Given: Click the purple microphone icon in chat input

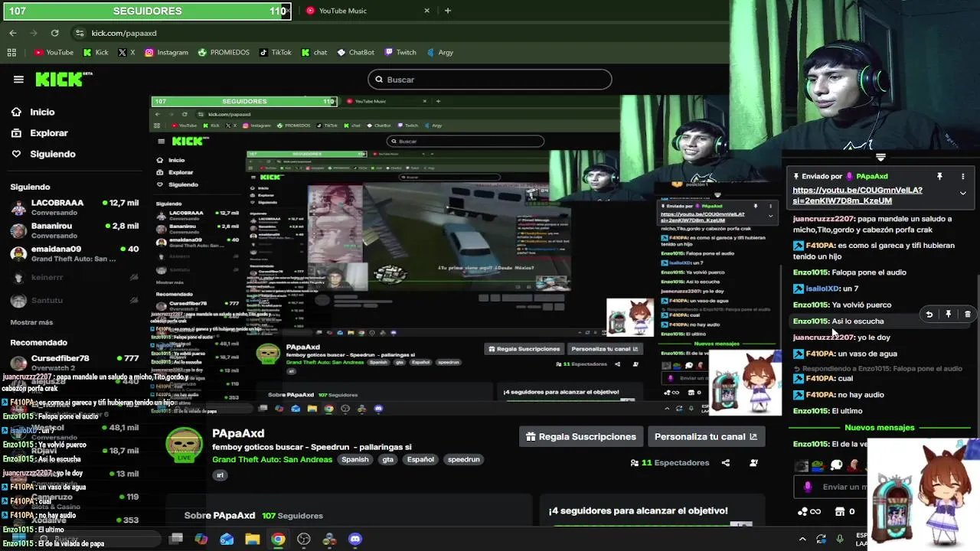Looking at the screenshot, I should 808,487.
